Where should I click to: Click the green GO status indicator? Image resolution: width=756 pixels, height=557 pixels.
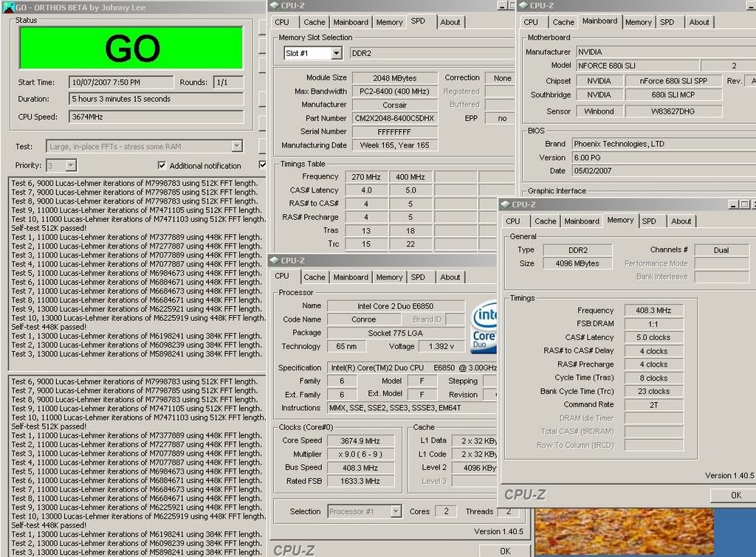[131, 48]
